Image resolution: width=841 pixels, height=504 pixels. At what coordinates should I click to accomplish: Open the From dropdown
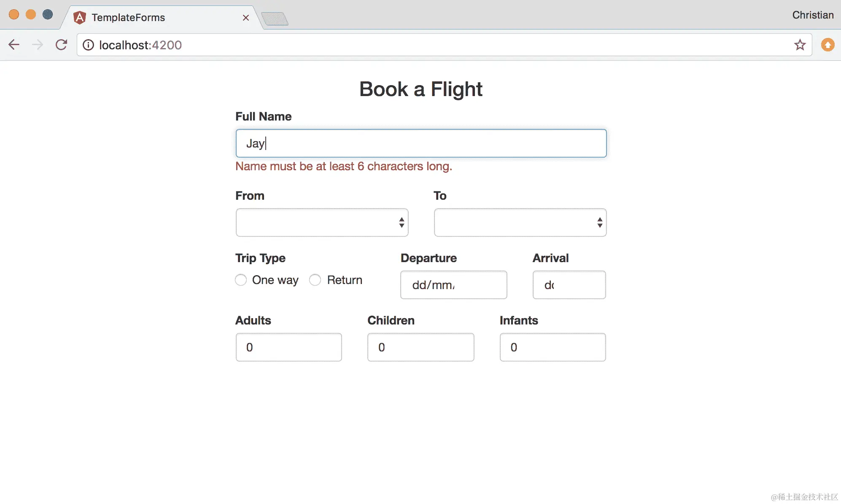pos(322,223)
